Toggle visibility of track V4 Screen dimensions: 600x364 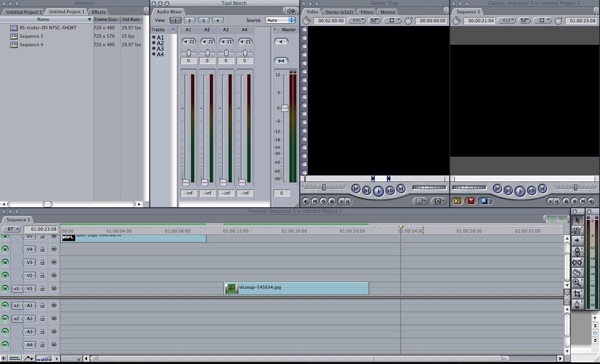pyautogui.click(x=5, y=249)
